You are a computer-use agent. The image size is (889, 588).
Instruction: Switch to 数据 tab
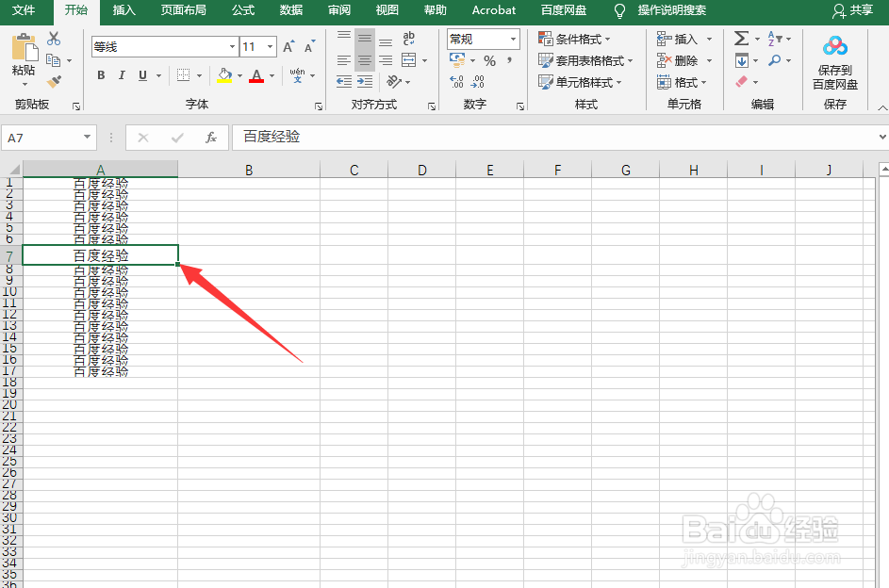coord(291,10)
